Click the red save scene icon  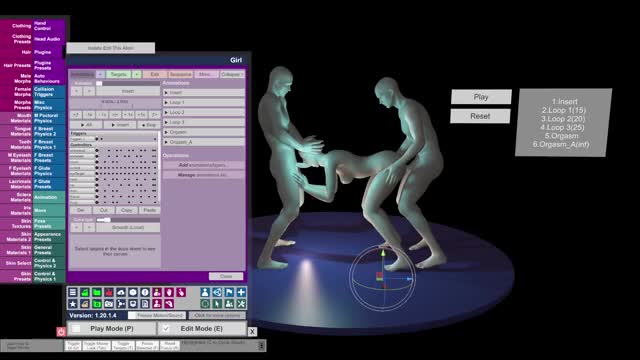109,292
